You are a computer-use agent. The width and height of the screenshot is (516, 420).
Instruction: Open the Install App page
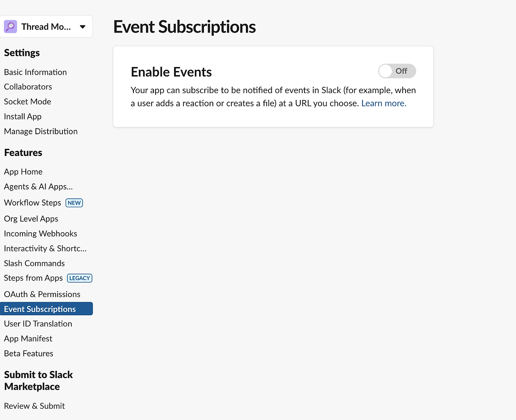23,116
